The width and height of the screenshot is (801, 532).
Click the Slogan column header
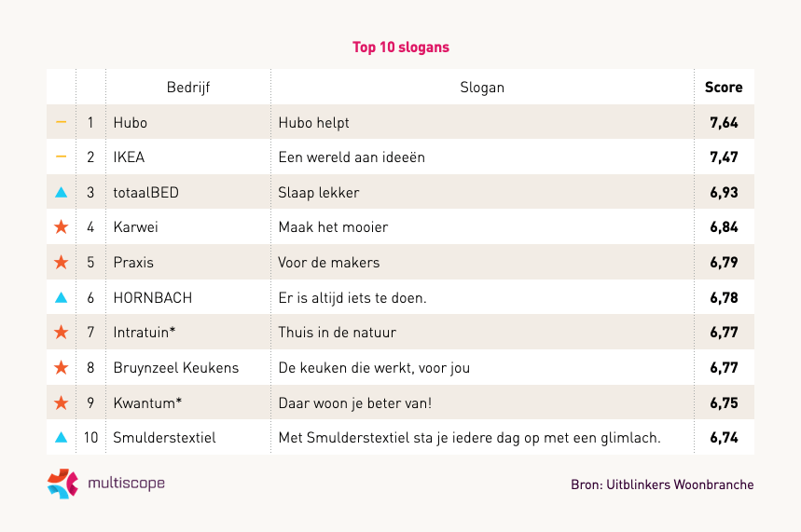click(482, 88)
